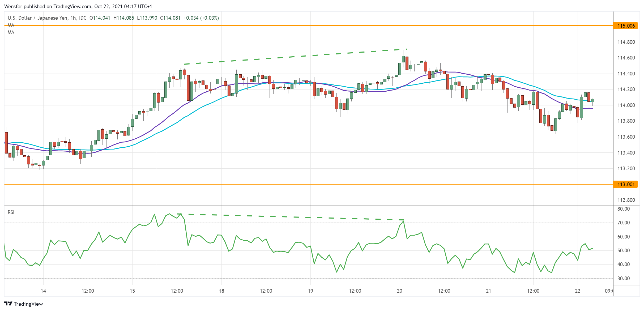Click the 115.006 orange price label

pyautogui.click(x=626, y=26)
